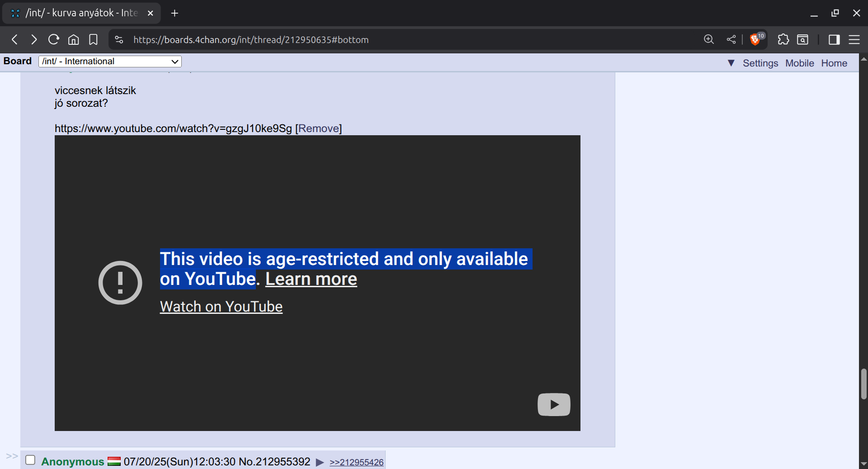Remove the embedded YouTube video

pyautogui.click(x=319, y=128)
